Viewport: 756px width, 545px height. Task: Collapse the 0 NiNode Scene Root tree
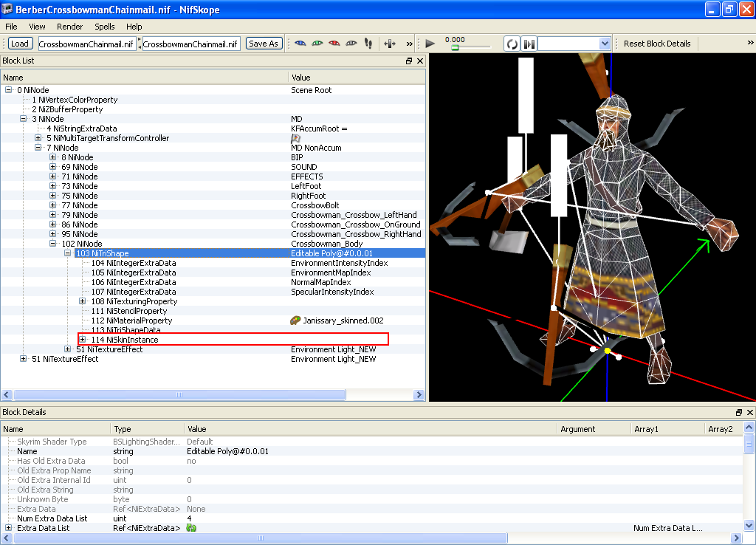9,90
